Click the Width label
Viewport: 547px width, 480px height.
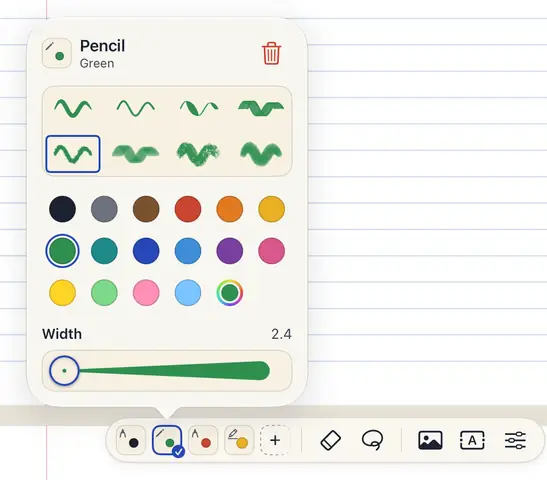tap(62, 334)
